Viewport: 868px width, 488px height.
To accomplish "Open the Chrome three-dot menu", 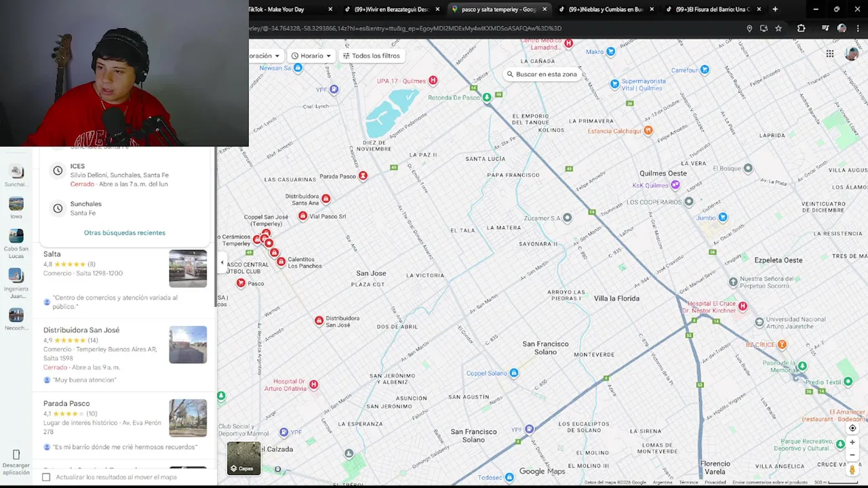I will point(857,28).
